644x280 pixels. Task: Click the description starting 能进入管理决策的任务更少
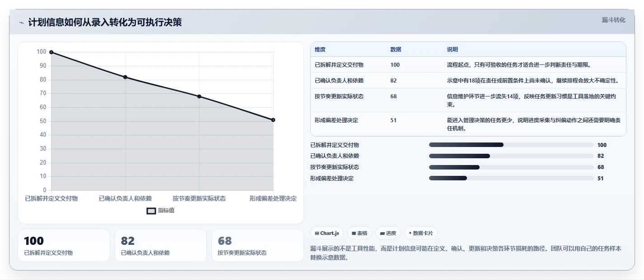coord(534,124)
